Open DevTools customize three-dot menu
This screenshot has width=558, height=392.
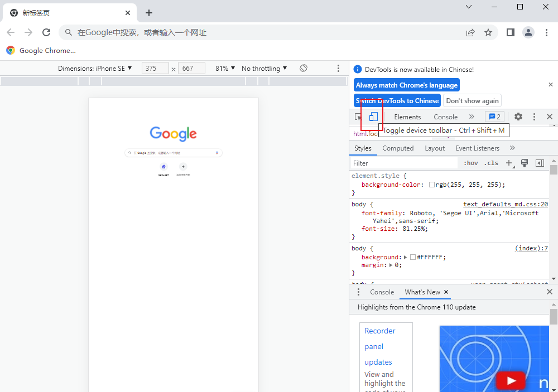(534, 117)
